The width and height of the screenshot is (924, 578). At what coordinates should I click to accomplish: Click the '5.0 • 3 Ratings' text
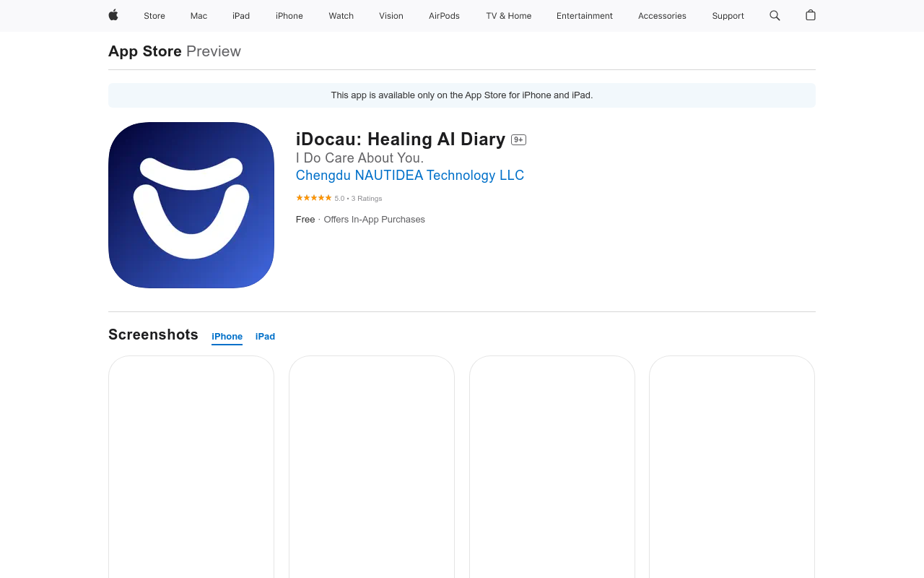(x=358, y=199)
